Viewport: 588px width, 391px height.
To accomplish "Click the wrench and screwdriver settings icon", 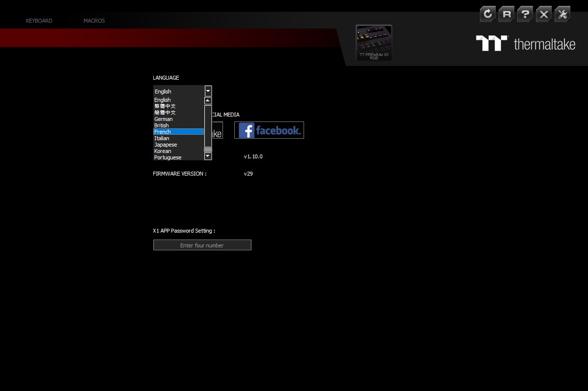I will (x=562, y=14).
